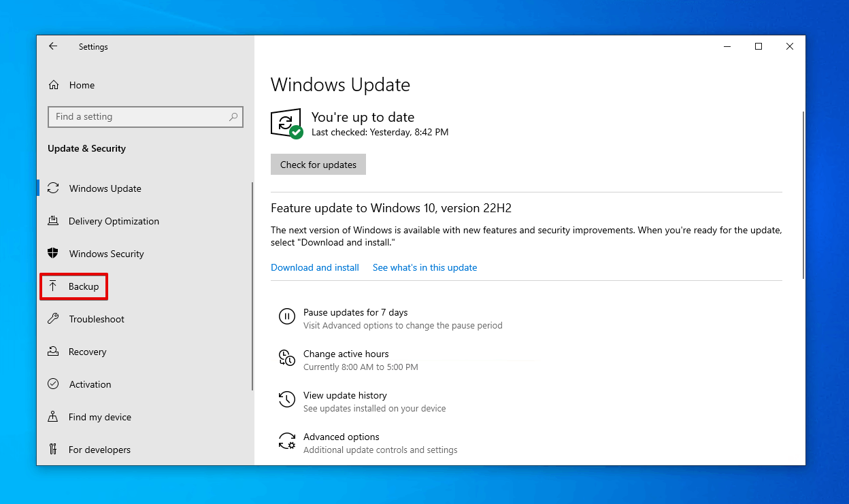This screenshot has width=849, height=504.
Task: Close the Settings window
Action: coord(790,46)
